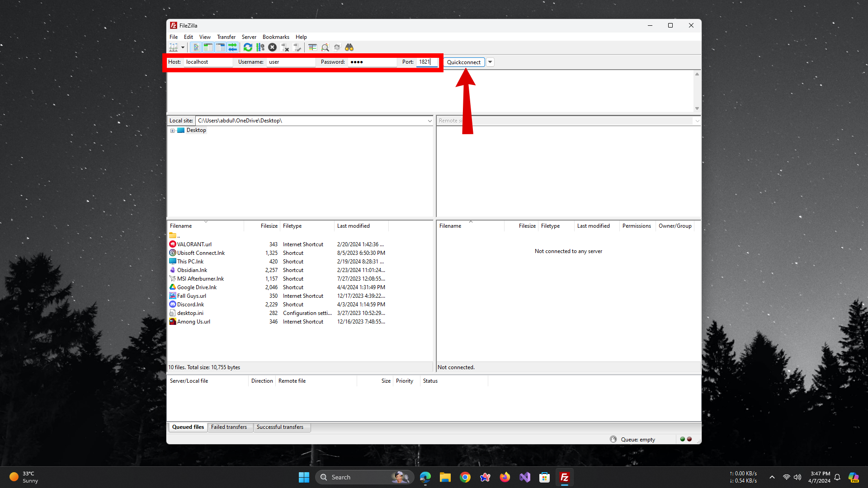Click Disconnect from server icon
The width and height of the screenshot is (868, 488).
[x=285, y=47]
